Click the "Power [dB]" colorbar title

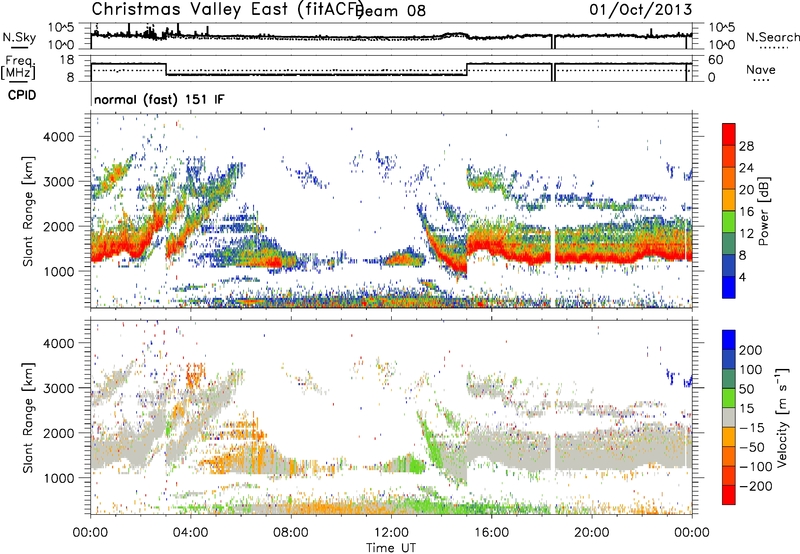pos(763,211)
